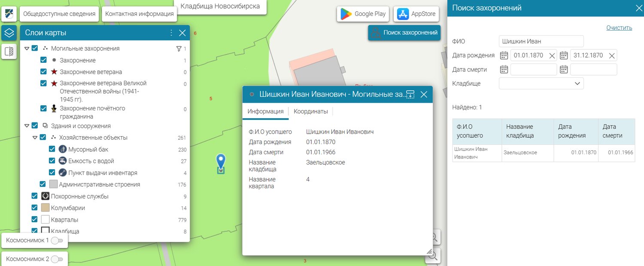Screen dimensions: 644x266
Task: Sort by Дата рождения column header
Action: click(576, 131)
